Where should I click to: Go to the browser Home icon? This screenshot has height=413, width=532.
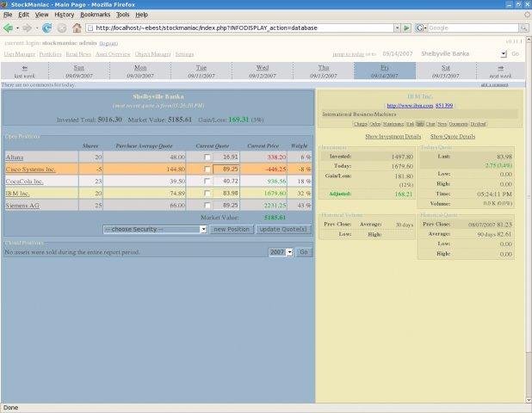click(77, 28)
